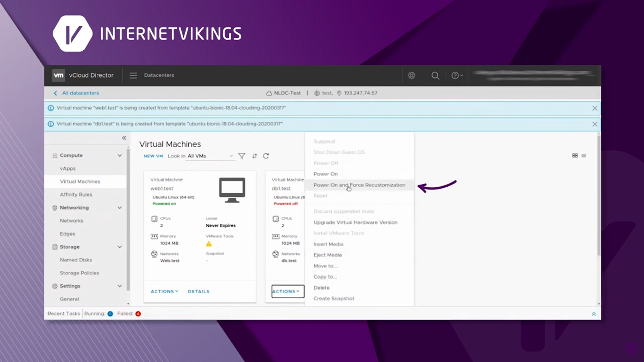
Task: Click the Datacenters header label
Action: [159, 75]
